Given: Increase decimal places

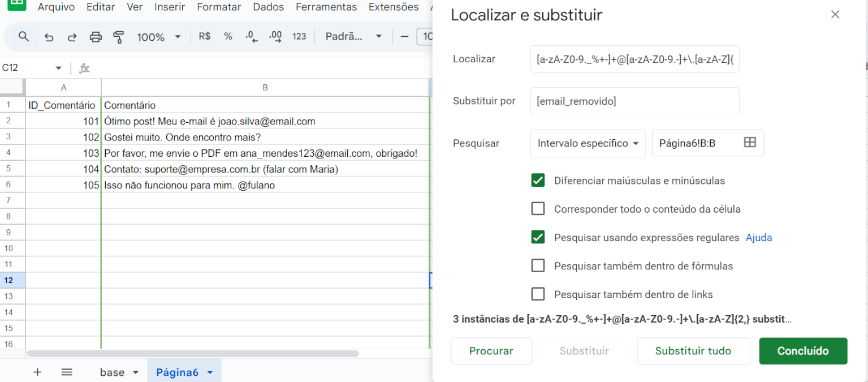Looking at the screenshot, I should tap(275, 37).
